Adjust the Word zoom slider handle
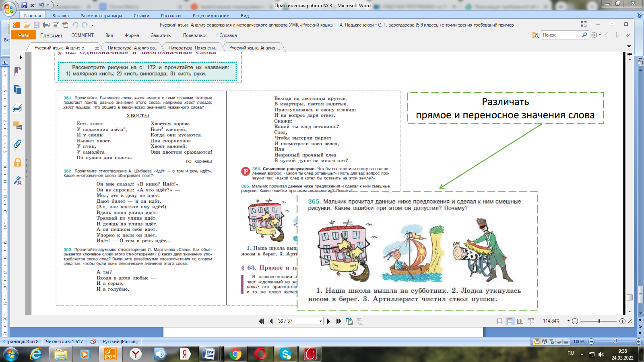Viewport: 644px width, 362px height. 615,341
